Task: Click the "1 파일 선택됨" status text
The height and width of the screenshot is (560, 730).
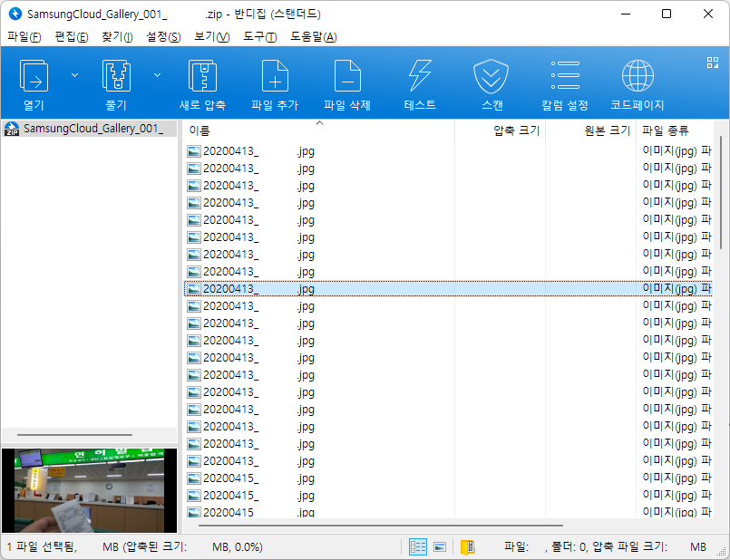Action: pos(42,547)
